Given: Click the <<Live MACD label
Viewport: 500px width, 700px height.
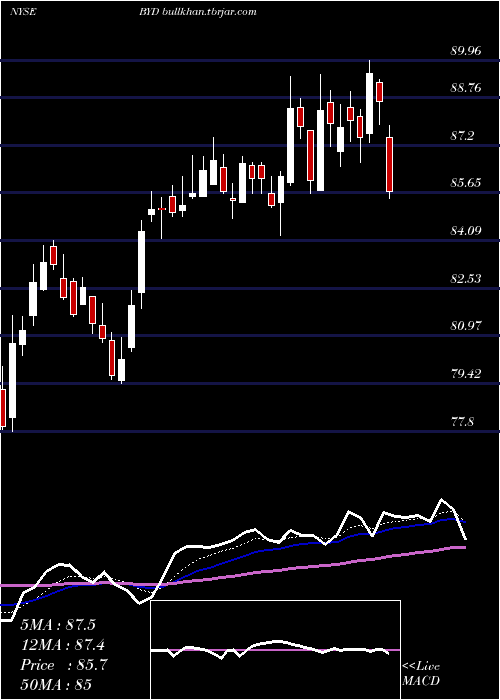Looking at the screenshot, I should (x=421, y=673).
